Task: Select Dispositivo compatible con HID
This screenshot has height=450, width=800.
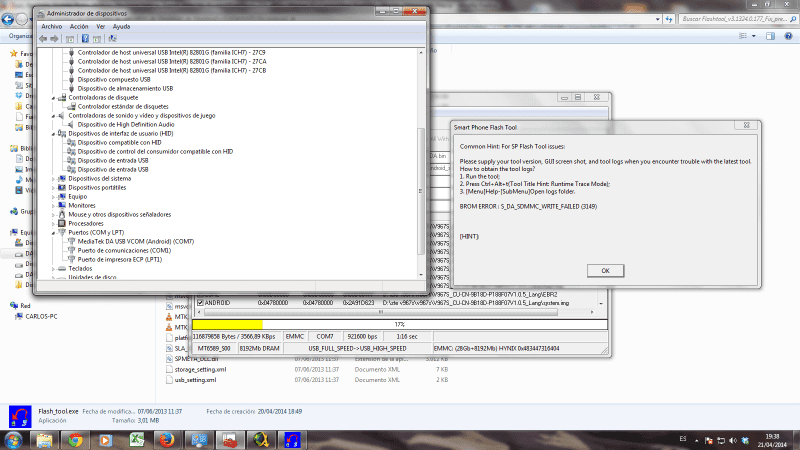Action: click(x=119, y=142)
